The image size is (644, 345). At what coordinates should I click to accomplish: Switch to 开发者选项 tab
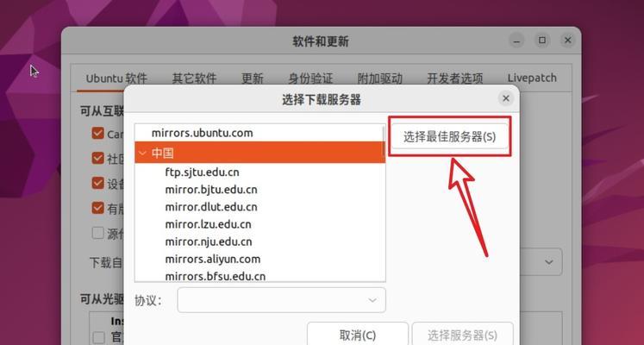(x=454, y=78)
